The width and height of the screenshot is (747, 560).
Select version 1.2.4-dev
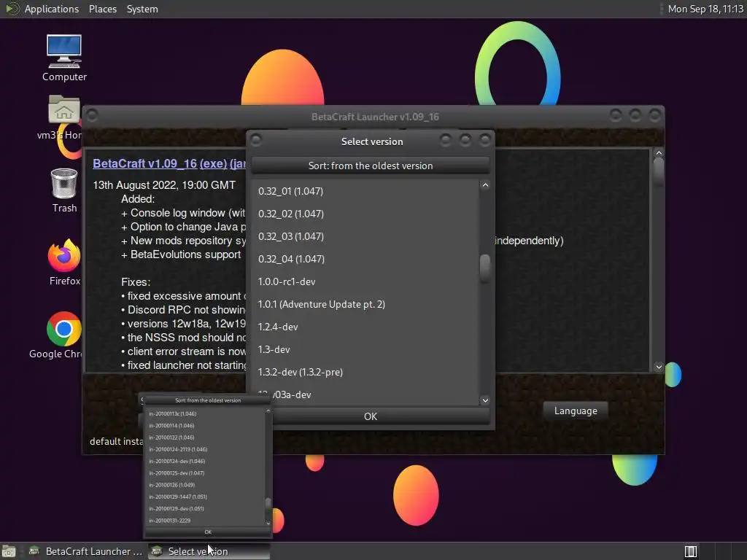tap(365, 327)
